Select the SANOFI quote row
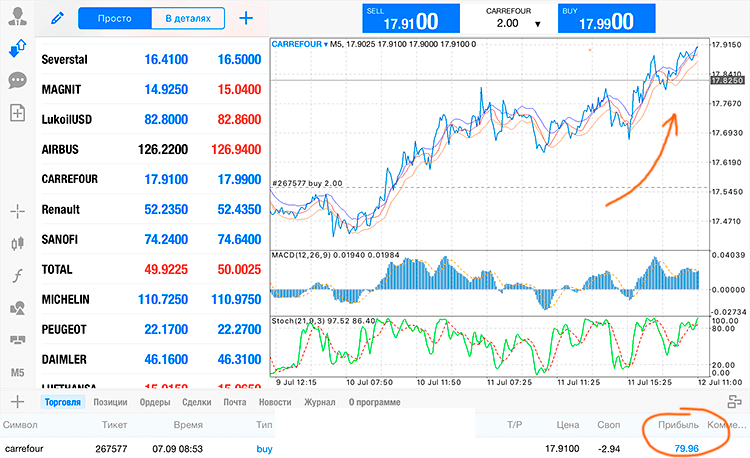Viewport: 750px width, 458px height. 152,239
